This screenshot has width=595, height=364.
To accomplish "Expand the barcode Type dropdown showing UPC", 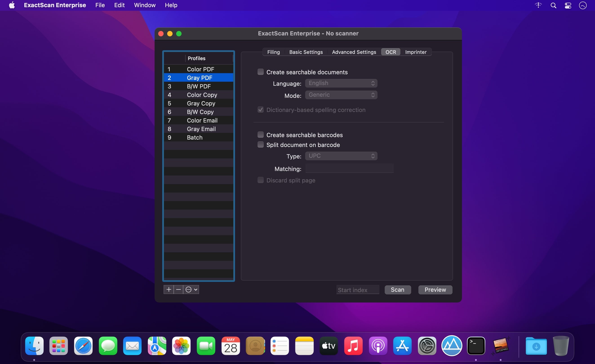I will click(x=341, y=156).
